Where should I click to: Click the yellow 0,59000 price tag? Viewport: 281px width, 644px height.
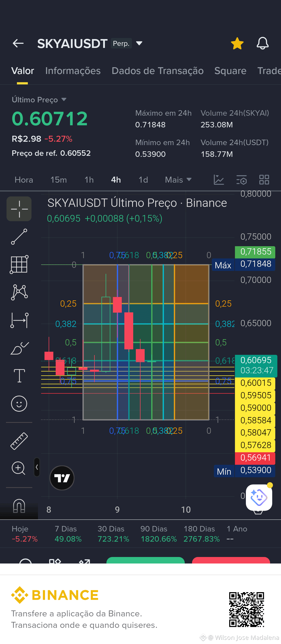click(255, 408)
